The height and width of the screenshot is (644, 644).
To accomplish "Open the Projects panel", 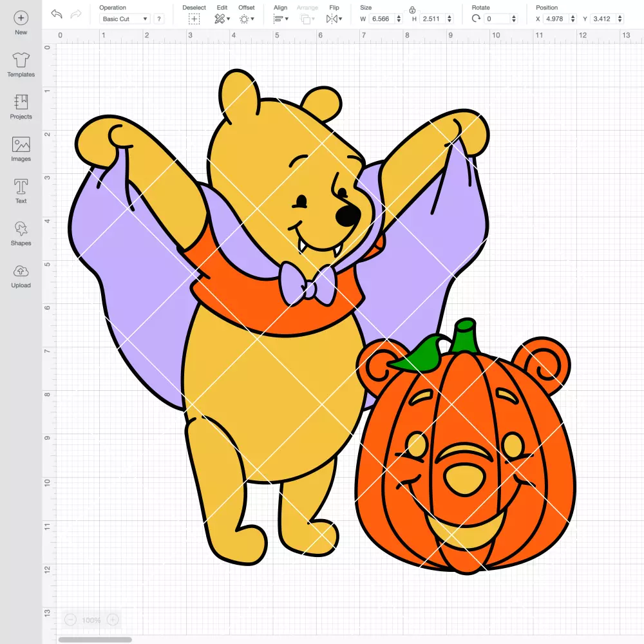I will [x=21, y=107].
